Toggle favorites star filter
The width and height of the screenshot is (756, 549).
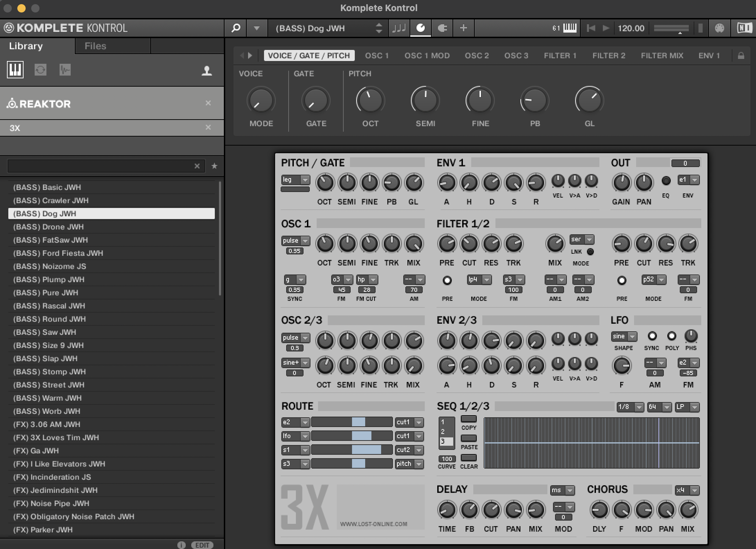click(214, 166)
